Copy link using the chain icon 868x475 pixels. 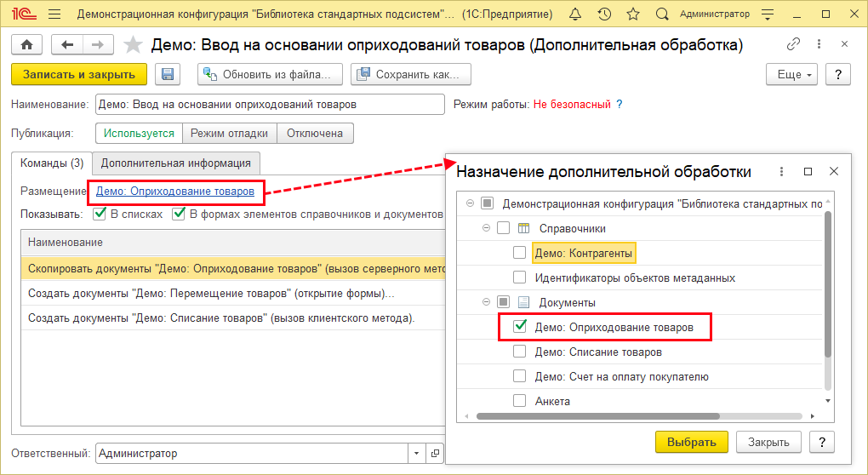point(794,44)
